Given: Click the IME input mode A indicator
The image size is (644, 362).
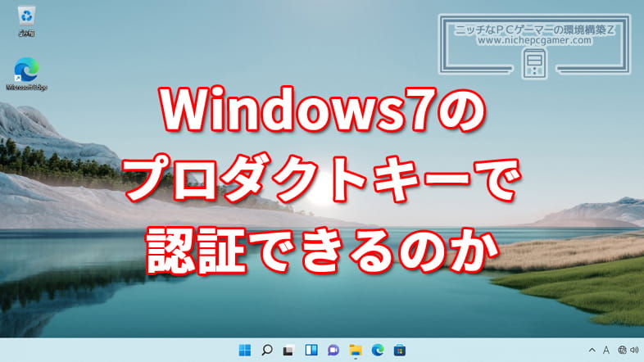Looking at the screenshot, I should [606, 350].
